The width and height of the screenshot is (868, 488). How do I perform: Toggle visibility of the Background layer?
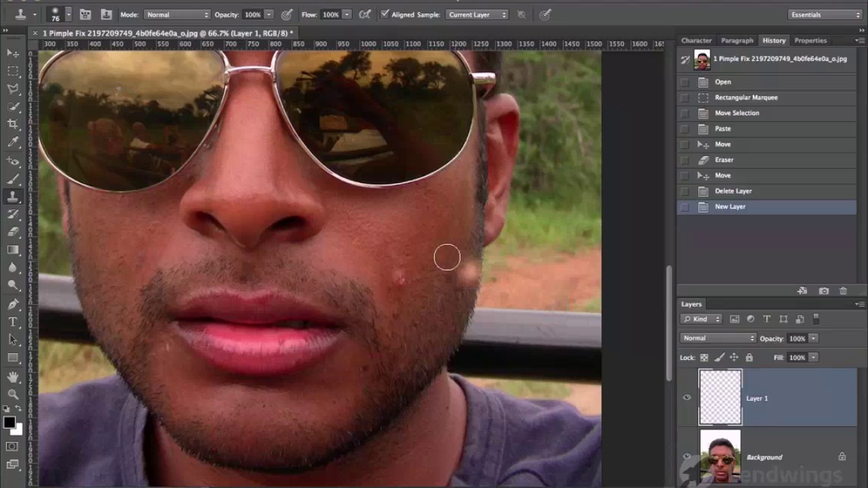(687, 457)
